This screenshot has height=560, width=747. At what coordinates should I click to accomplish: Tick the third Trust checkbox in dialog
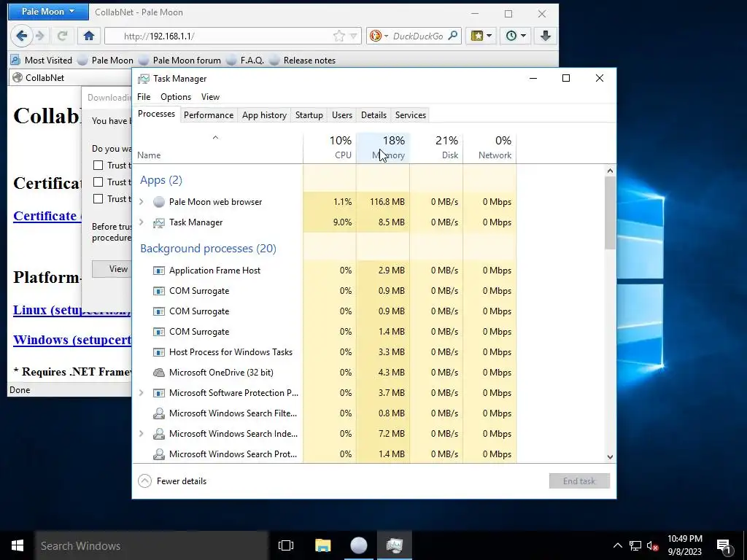pyautogui.click(x=98, y=198)
